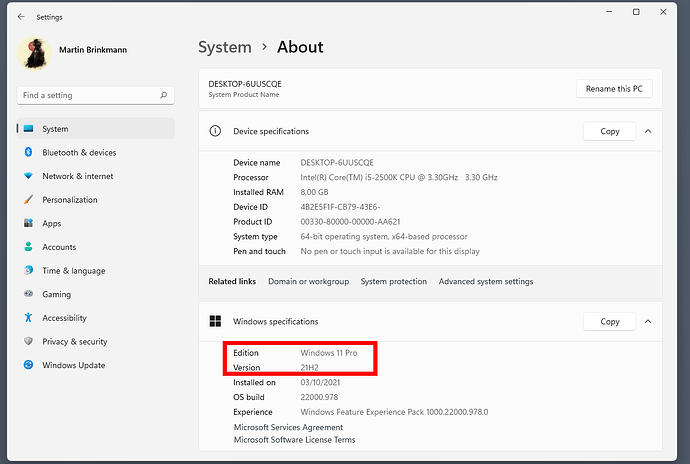Click the Accessibility figure icon

point(29,317)
